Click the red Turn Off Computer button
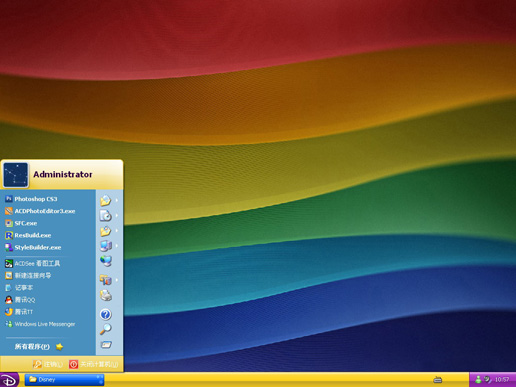 coord(94,364)
